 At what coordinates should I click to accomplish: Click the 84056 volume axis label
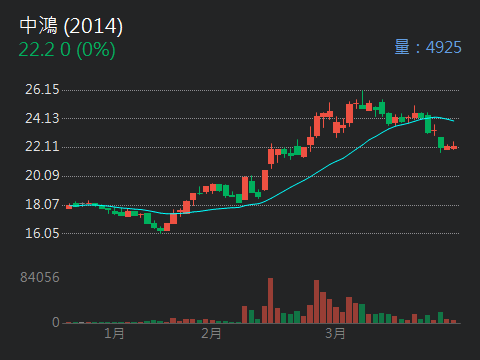tap(40, 277)
